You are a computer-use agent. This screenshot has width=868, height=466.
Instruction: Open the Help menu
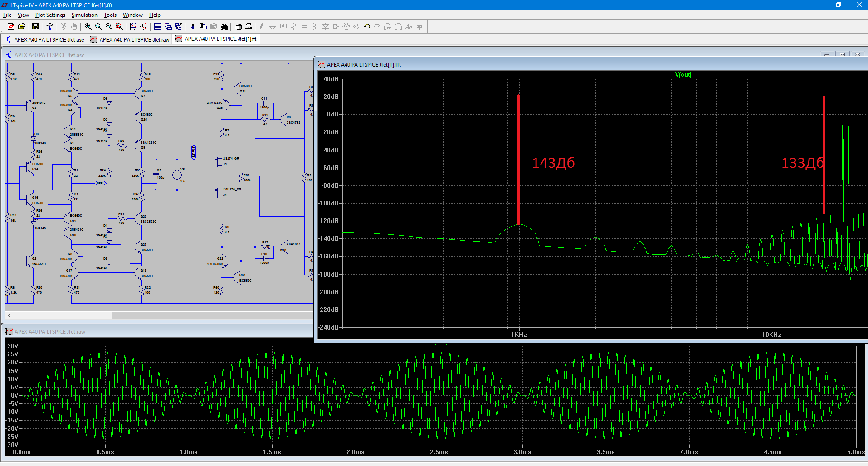point(155,15)
